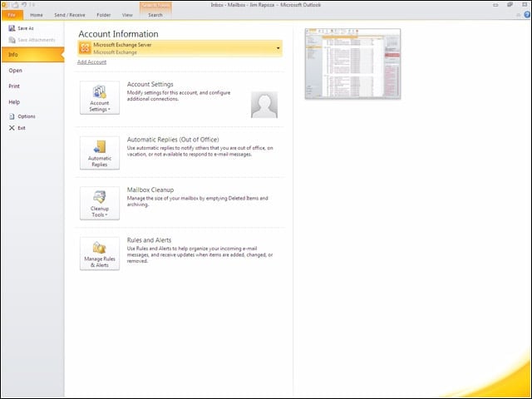The width and height of the screenshot is (532, 399).
Task: Click the Outlook icon in the title bar
Action: 3,5
